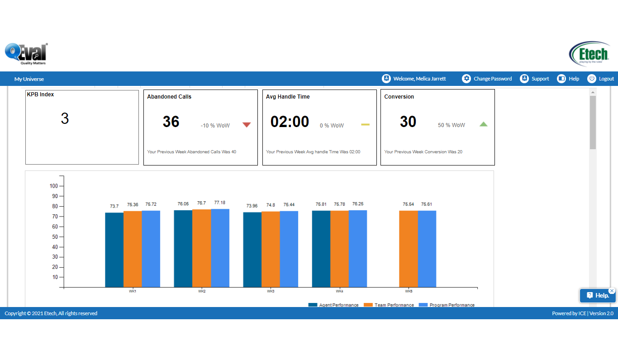Click WK2 Agent Performance bar 76.05

(x=183, y=249)
